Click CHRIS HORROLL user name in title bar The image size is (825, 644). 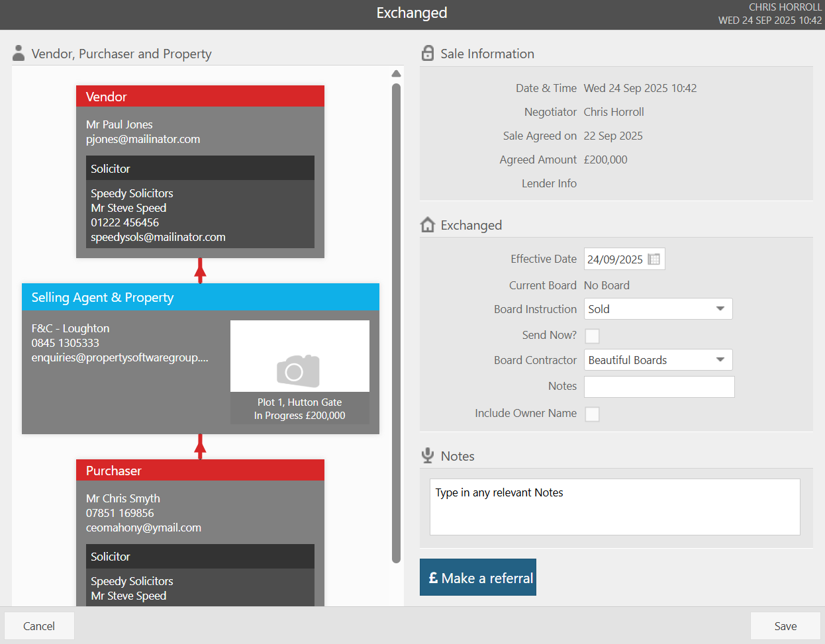tap(785, 7)
